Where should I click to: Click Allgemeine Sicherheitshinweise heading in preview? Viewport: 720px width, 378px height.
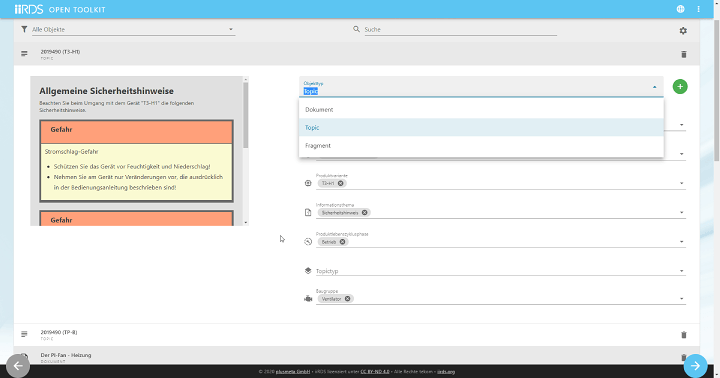tap(107, 91)
